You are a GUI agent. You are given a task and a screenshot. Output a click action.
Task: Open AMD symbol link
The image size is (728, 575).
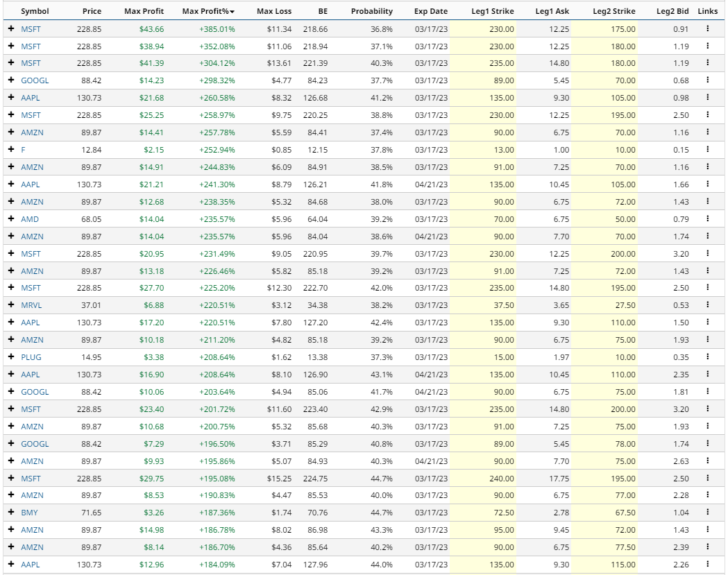[x=30, y=218]
